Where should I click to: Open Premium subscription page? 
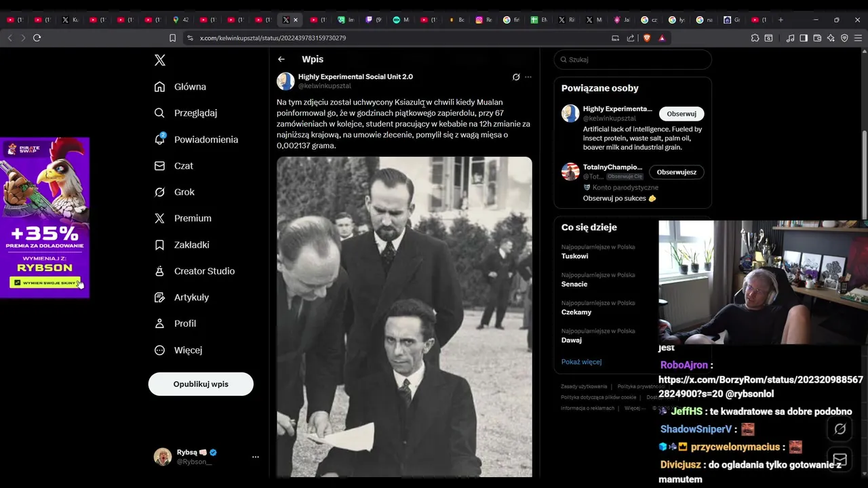pos(183,218)
